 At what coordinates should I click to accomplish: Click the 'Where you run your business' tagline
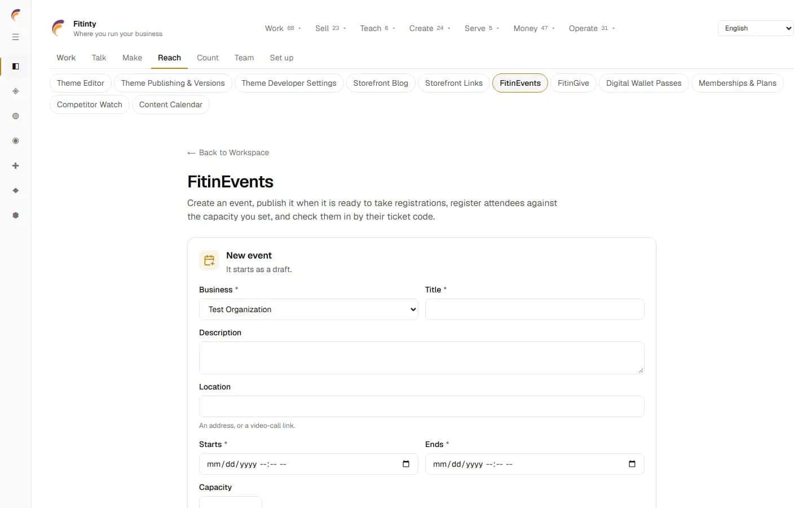(118, 34)
